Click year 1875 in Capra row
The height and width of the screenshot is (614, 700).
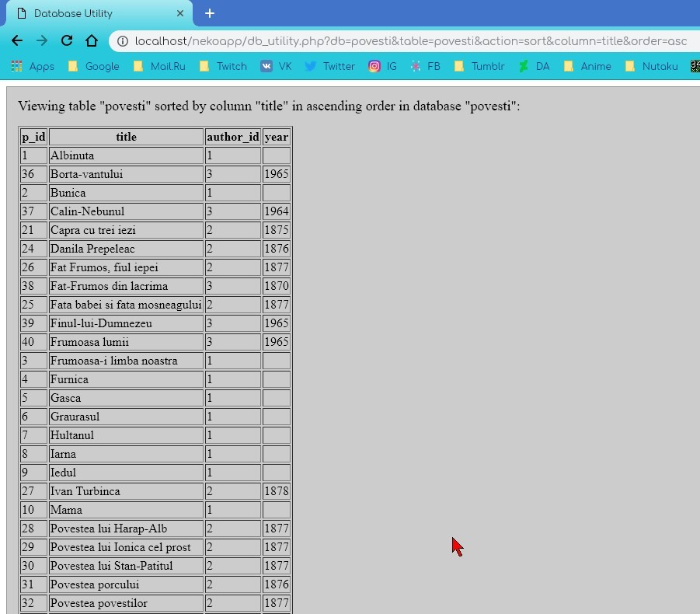click(277, 230)
